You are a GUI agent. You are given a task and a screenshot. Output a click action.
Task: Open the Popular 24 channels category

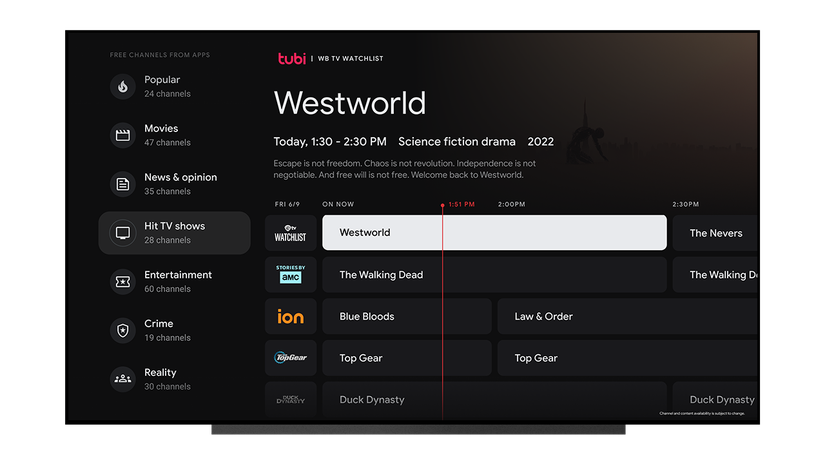(x=174, y=86)
